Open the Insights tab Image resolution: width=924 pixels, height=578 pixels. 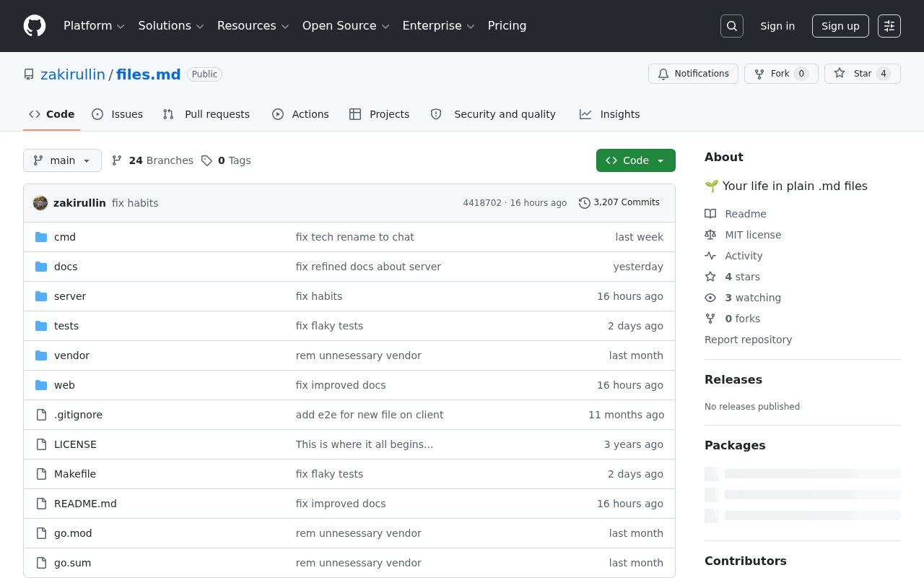pos(610,114)
